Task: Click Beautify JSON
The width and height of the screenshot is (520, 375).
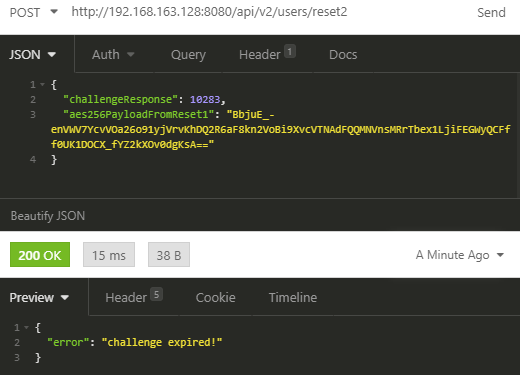Action: 48,216
